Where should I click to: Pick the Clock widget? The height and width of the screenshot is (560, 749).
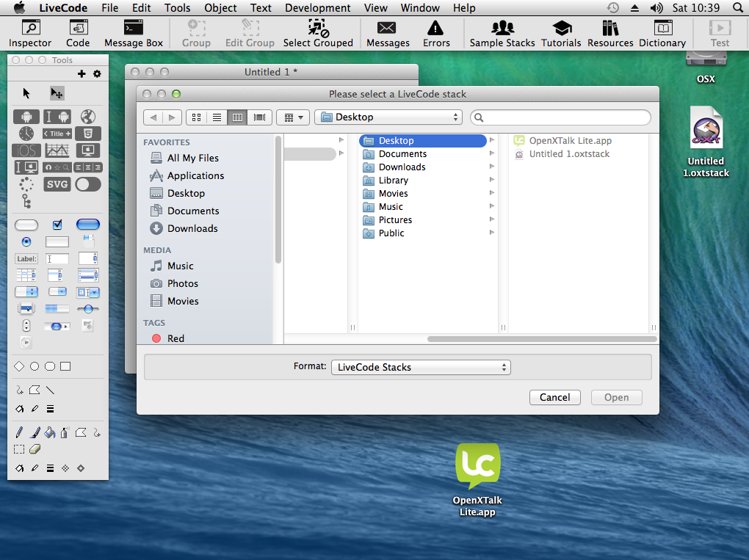coord(26,134)
